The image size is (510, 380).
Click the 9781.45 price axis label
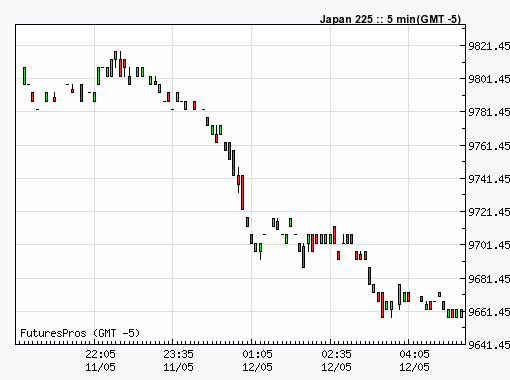[489, 112]
